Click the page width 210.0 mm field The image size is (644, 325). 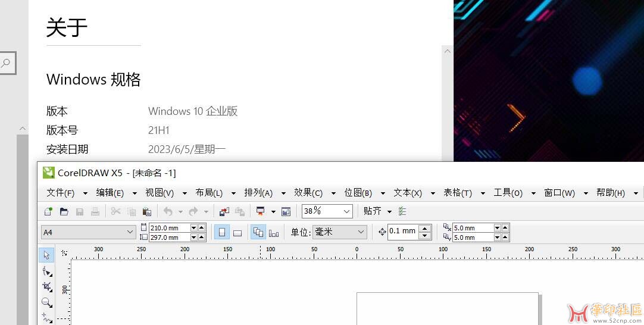tap(170, 227)
